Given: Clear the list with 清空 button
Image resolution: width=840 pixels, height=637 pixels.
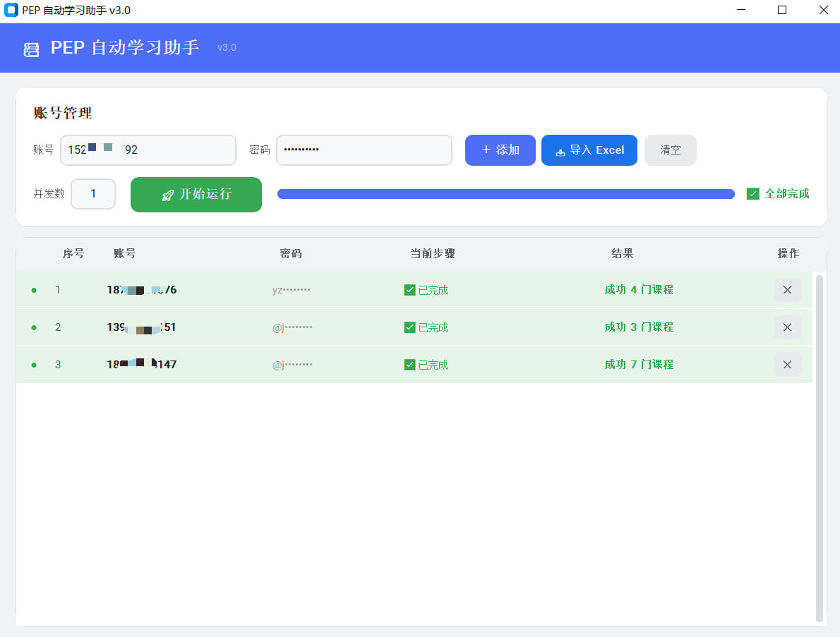Looking at the screenshot, I should click(x=670, y=150).
